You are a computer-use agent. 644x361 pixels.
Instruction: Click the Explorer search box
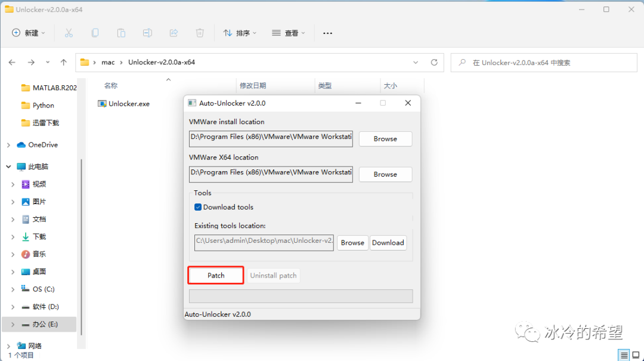tap(544, 63)
